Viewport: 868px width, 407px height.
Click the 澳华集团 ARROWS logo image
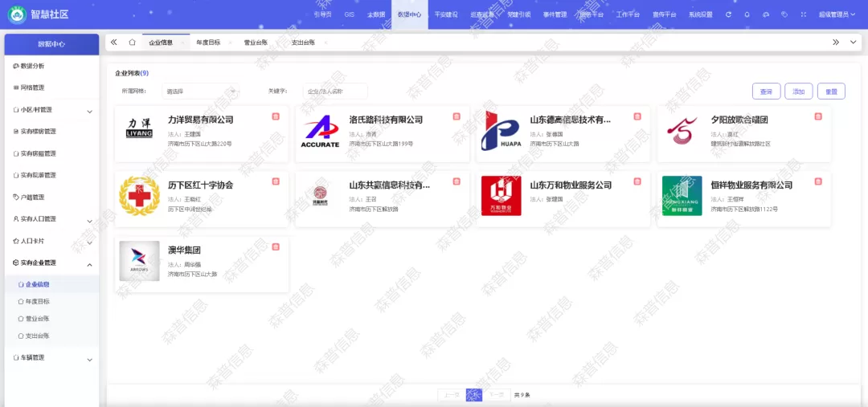(x=140, y=261)
